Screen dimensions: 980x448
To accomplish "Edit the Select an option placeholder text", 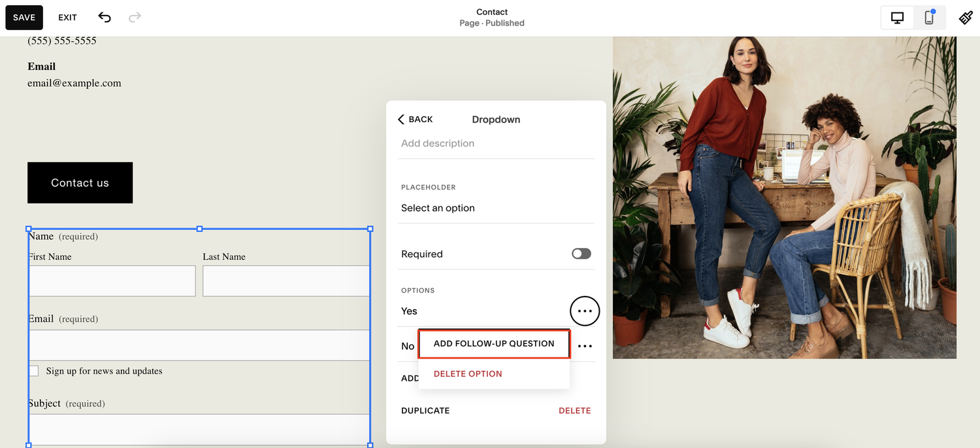I will coord(436,208).
